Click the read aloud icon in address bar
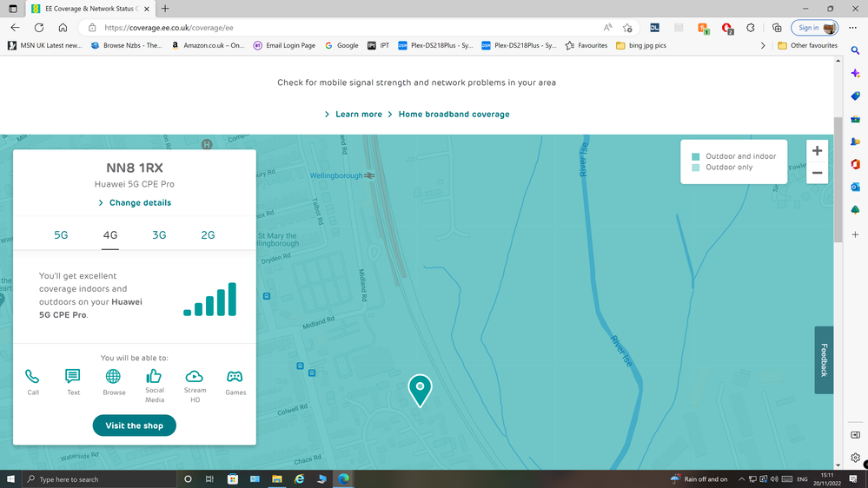 [607, 28]
